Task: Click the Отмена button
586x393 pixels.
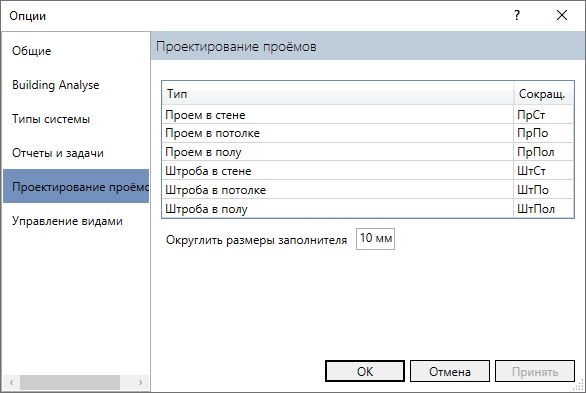Action: tap(450, 371)
